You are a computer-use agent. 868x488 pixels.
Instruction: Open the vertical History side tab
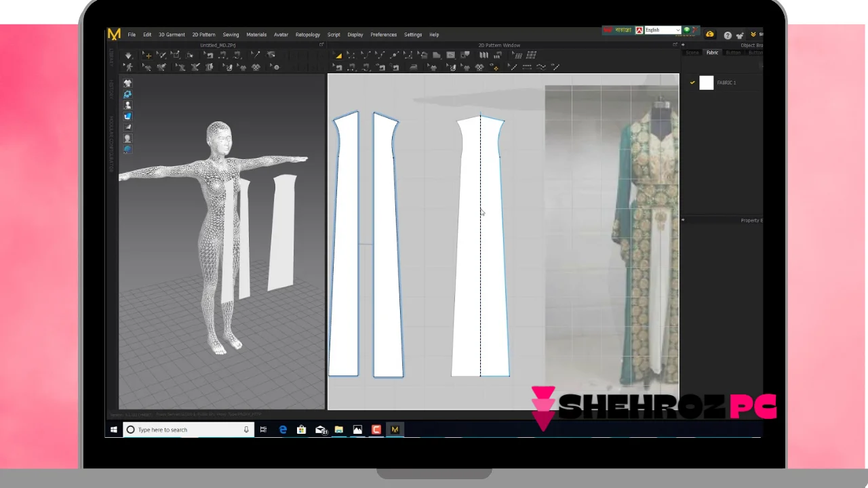tap(111, 89)
